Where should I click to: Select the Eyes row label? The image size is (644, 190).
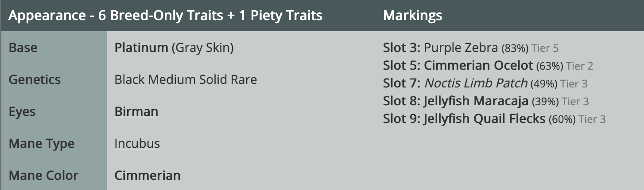(x=23, y=111)
